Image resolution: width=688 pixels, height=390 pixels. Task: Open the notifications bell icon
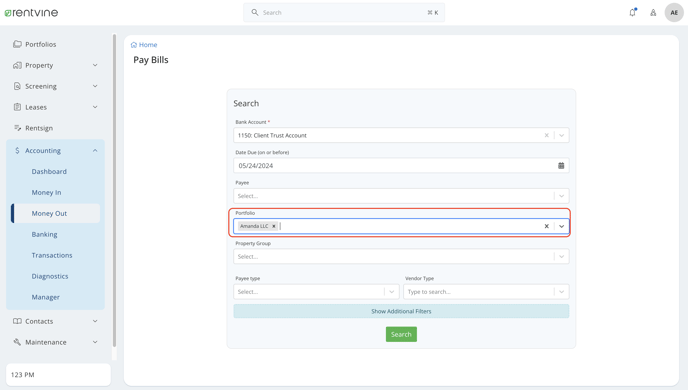coord(632,12)
